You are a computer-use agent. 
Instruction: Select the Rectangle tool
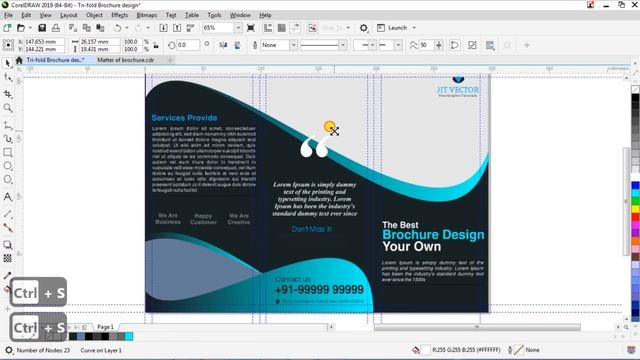[7, 152]
